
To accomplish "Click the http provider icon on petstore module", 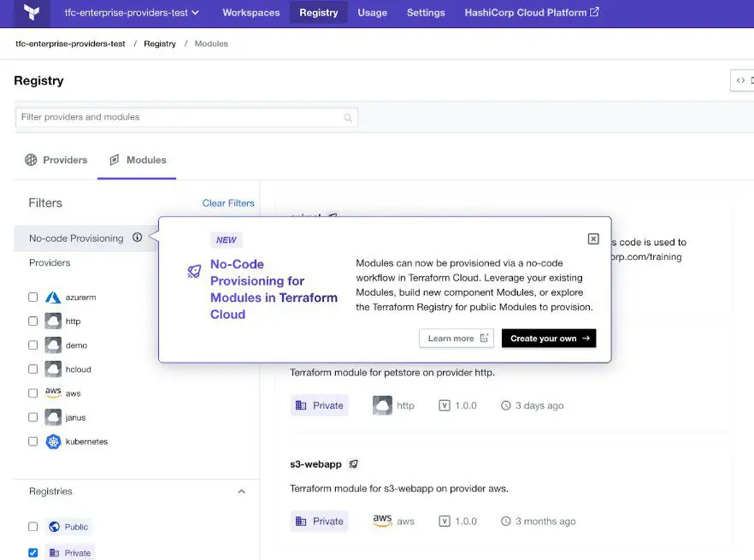I will (x=382, y=405).
